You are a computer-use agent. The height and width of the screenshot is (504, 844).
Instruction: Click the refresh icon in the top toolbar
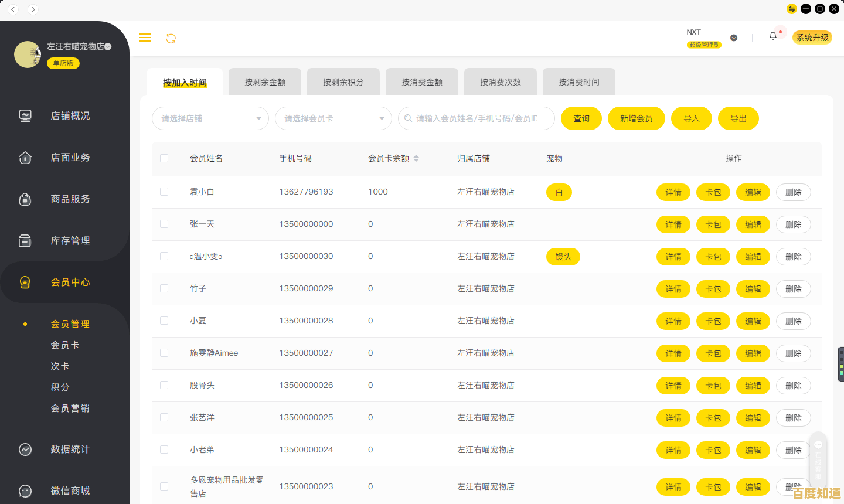[171, 38]
